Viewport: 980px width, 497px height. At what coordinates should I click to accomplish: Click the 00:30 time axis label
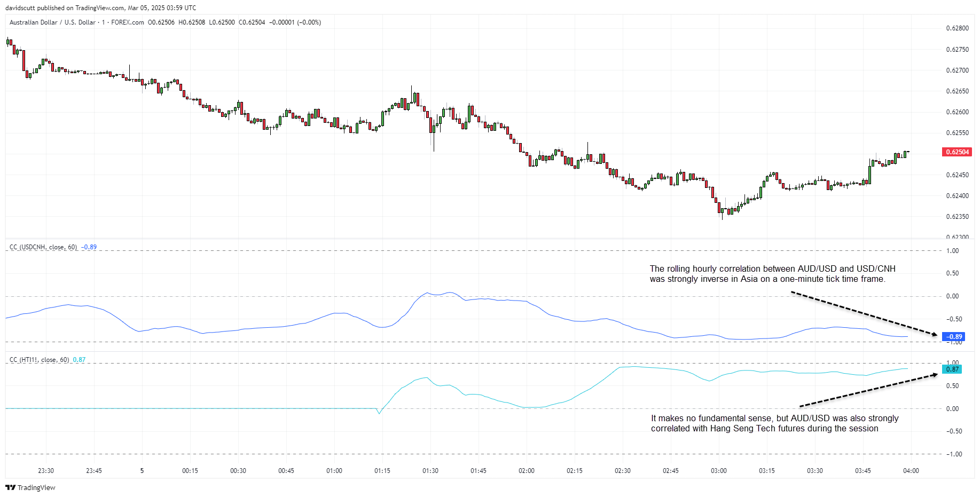click(x=238, y=471)
